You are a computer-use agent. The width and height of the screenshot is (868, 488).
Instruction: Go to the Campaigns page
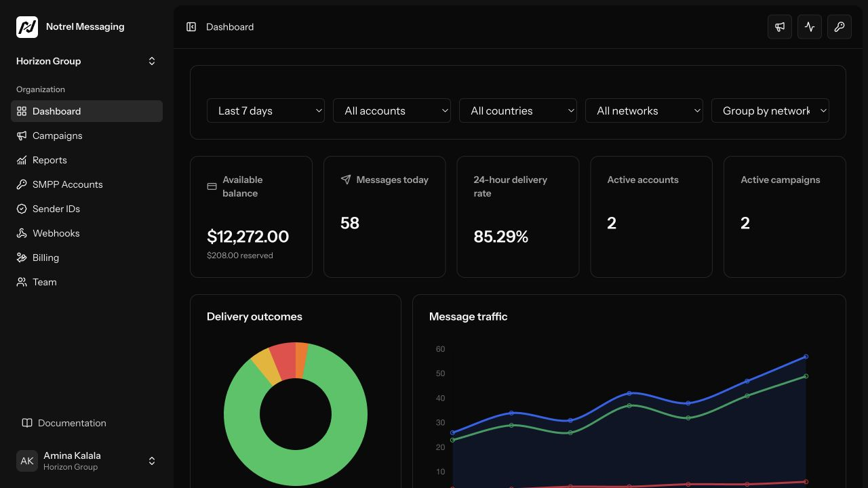click(87, 136)
